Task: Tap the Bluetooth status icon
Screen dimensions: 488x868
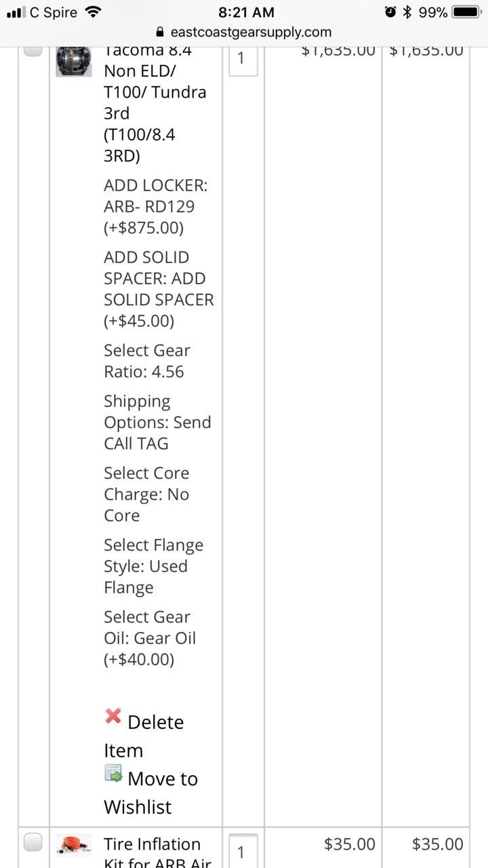Action: (x=407, y=12)
